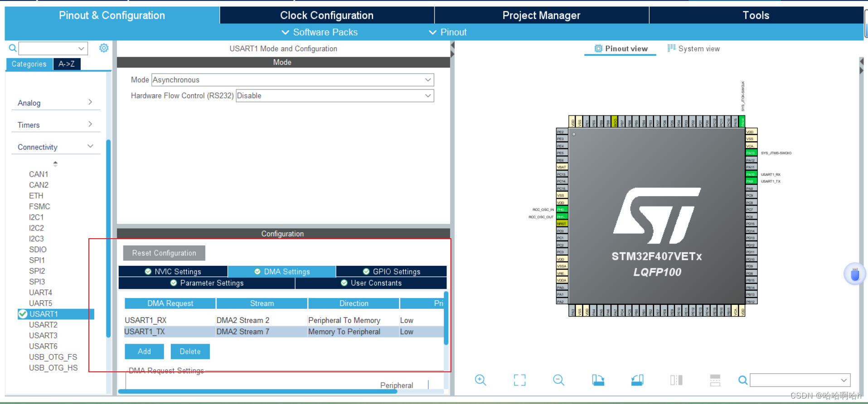868x404 pixels.
Task: Rotate the chip view counter-clockwise
Action: pos(637,380)
